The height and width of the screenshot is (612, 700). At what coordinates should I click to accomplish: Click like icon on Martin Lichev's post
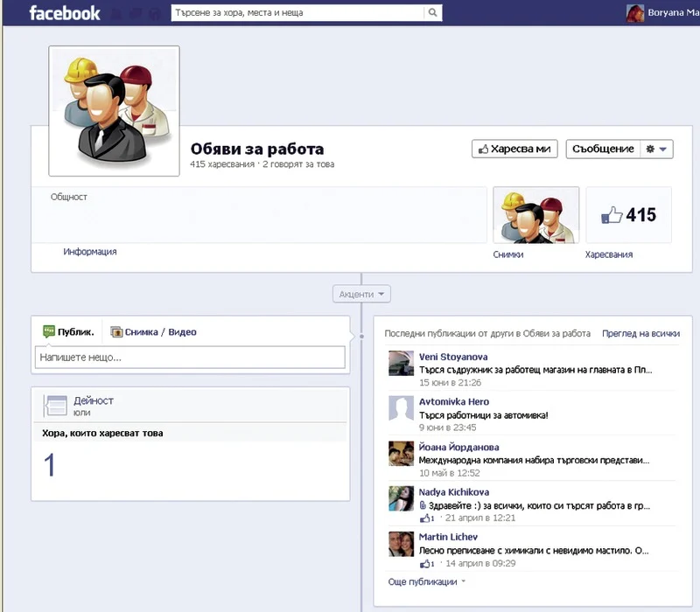(424, 563)
